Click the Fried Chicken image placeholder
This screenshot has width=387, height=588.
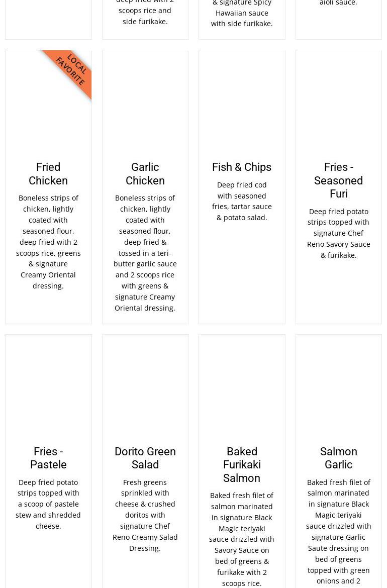pyautogui.click(x=48, y=104)
